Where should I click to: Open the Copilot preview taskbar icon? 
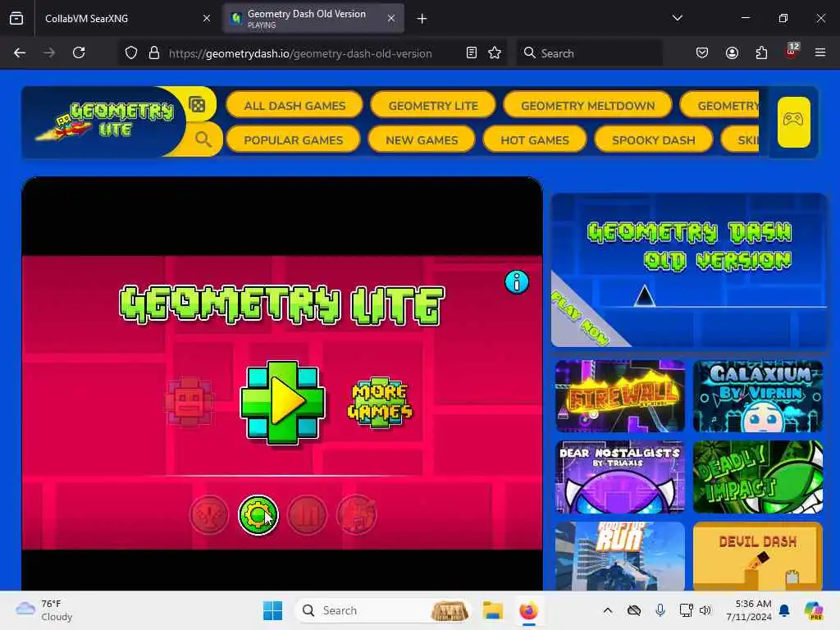coord(813,610)
